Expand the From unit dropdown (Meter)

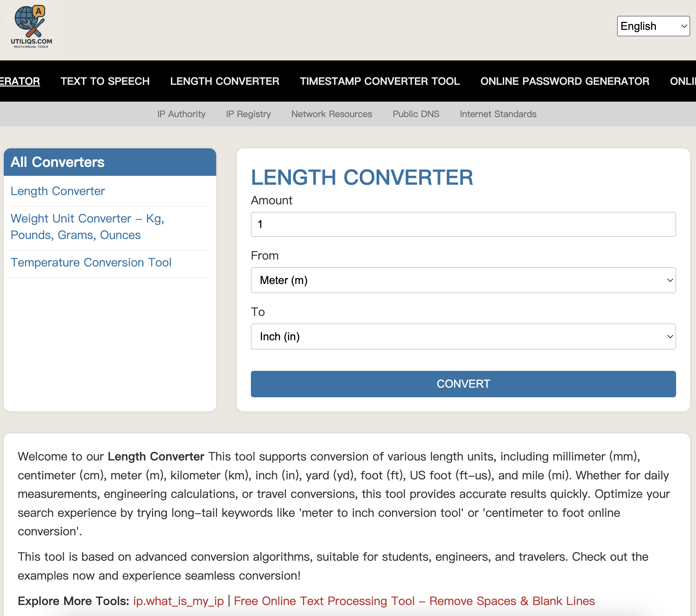pyautogui.click(x=463, y=280)
